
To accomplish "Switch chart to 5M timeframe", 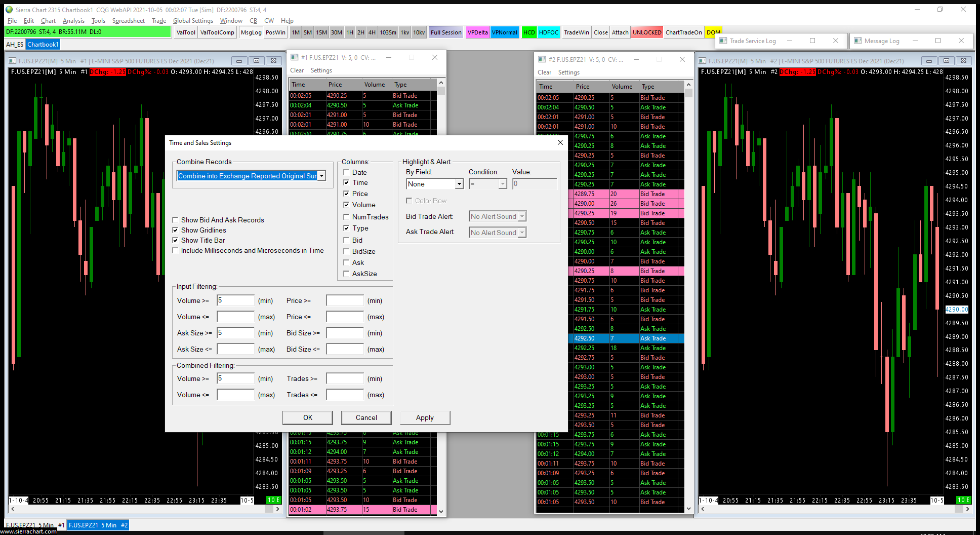I will [x=308, y=32].
